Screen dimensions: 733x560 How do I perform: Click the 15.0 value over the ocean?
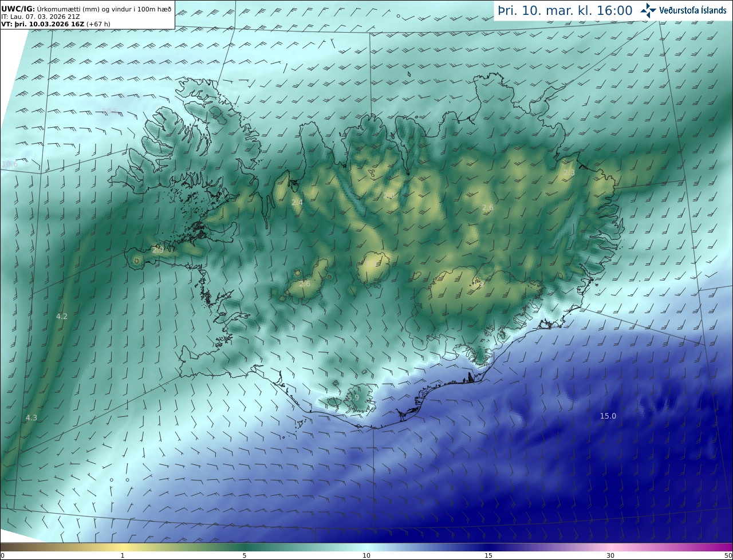608,416
